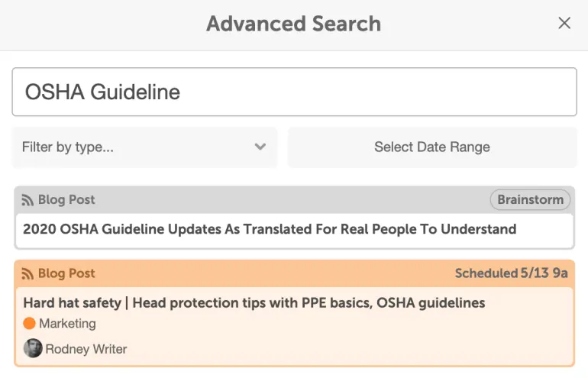Image resolution: width=588 pixels, height=378 pixels.
Task: Open the Hard hat safety blog post
Action: click(x=254, y=302)
